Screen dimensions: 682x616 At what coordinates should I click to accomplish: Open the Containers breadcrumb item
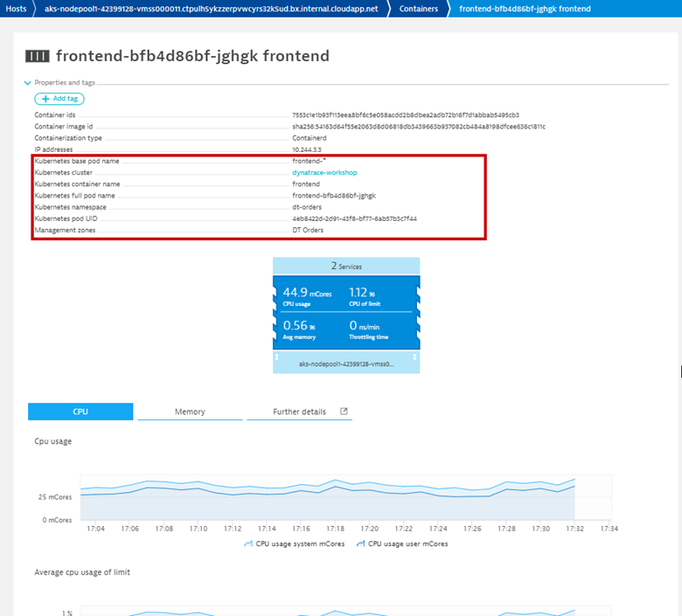[419, 9]
